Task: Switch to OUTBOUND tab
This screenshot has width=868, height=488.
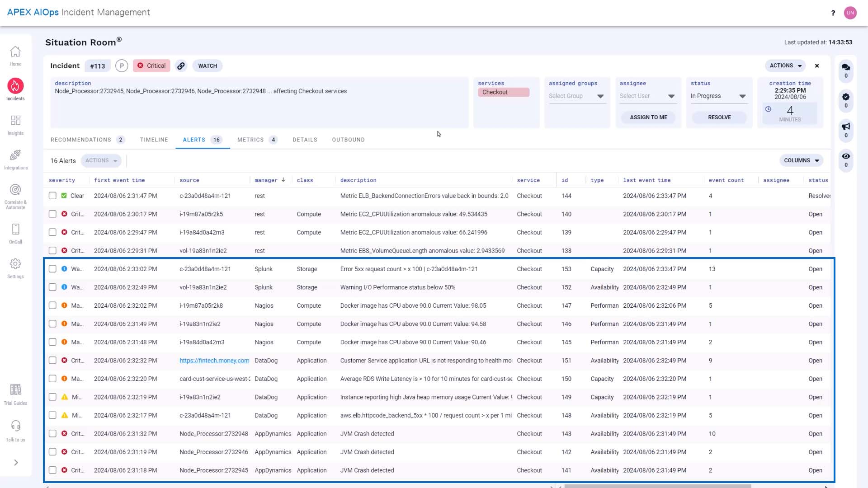Action: click(x=348, y=140)
